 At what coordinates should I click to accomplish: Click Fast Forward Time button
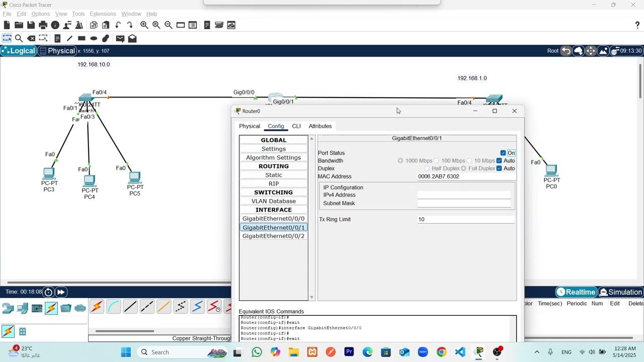[x=61, y=292]
